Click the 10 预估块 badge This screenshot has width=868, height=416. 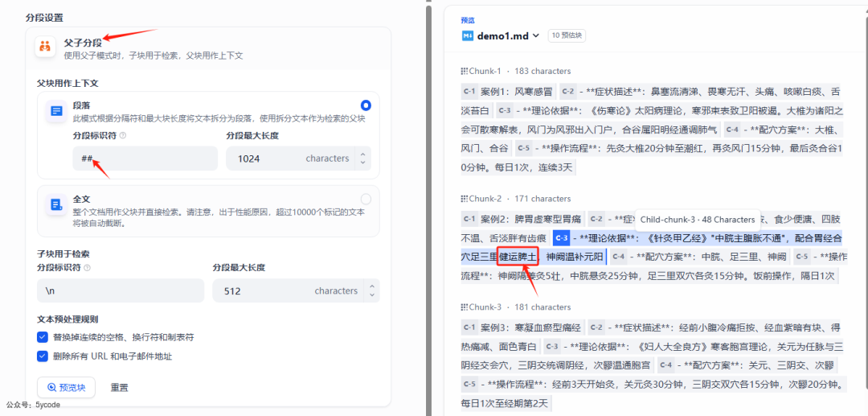567,35
